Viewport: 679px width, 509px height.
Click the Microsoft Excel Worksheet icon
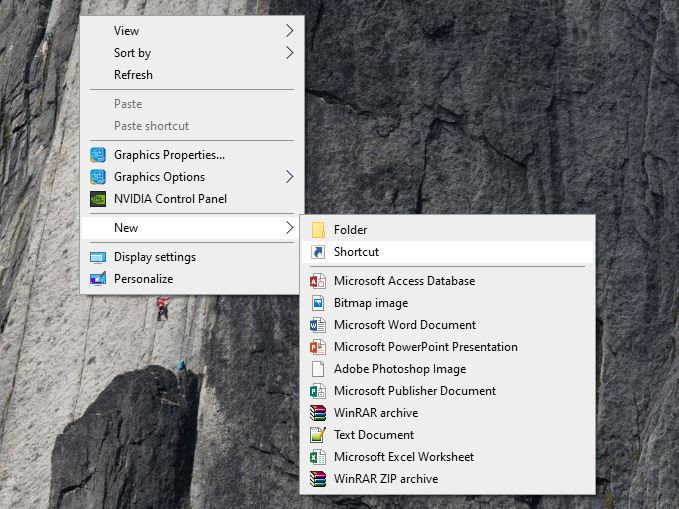pos(318,457)
